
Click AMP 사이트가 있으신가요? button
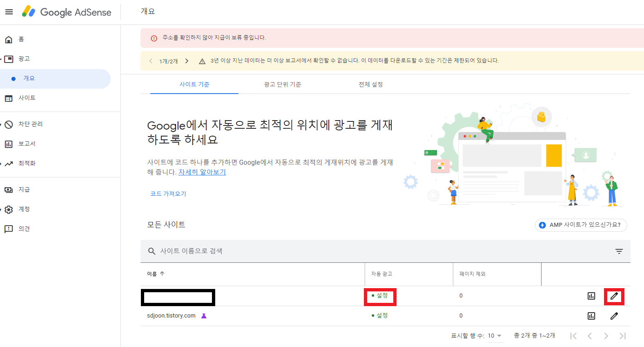581,225
